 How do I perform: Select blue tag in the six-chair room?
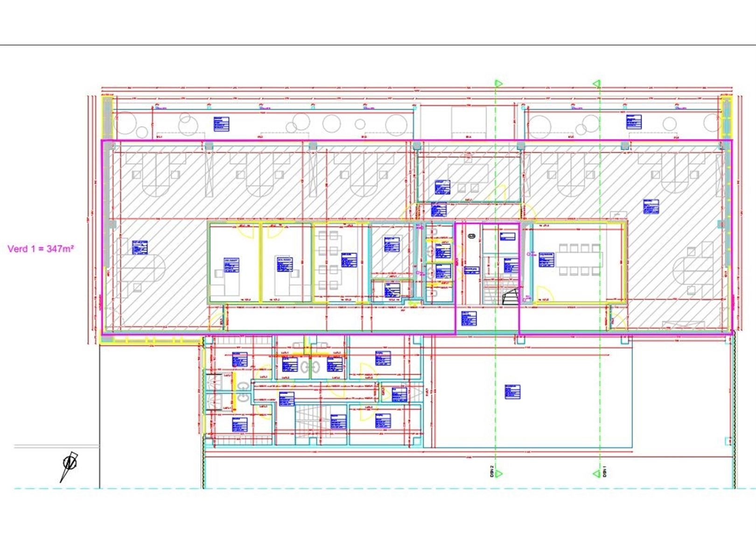point(349,260)
